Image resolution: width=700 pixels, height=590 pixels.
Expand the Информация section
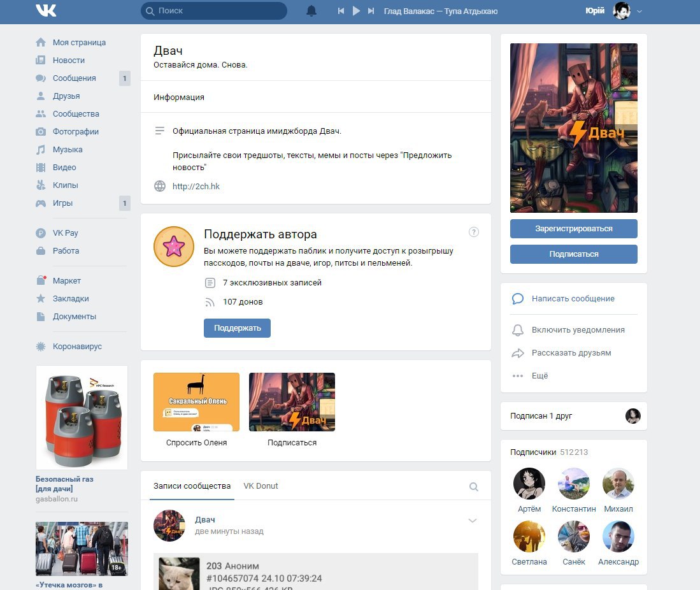[178, 97]
